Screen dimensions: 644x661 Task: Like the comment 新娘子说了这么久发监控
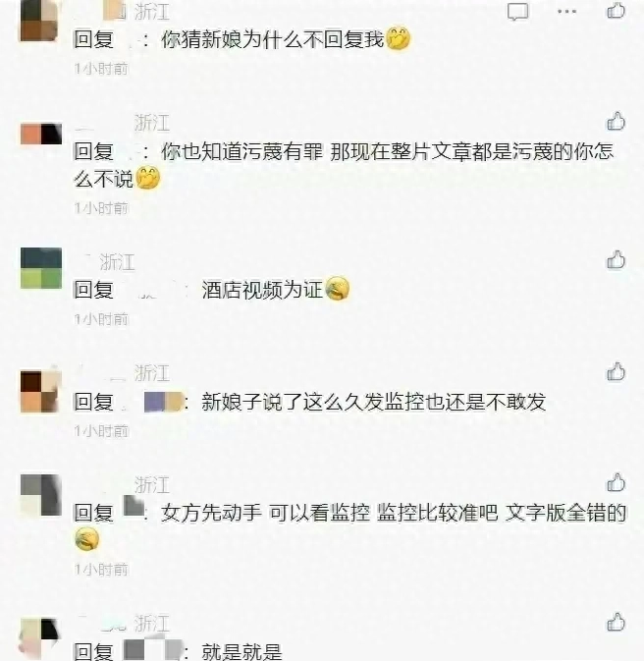point(616,371)
